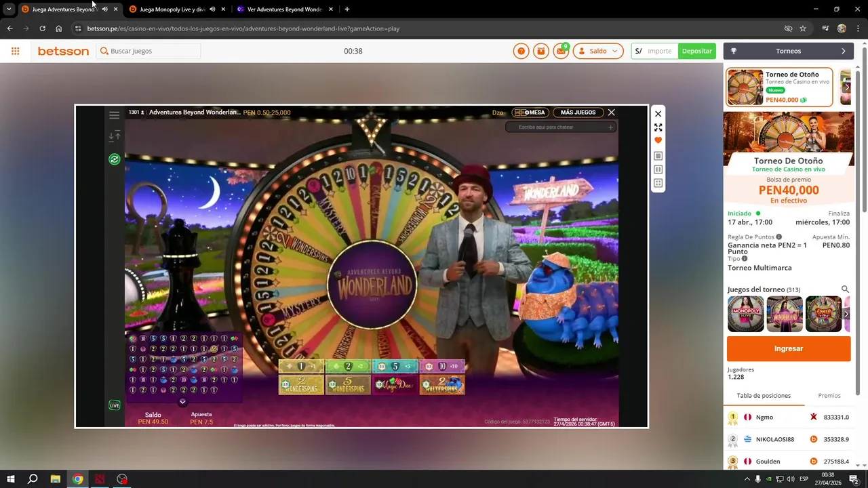Place bet on number 10 spot
Image resolution: width=868 pixels, height=488 pixels.
click(441, 366)
